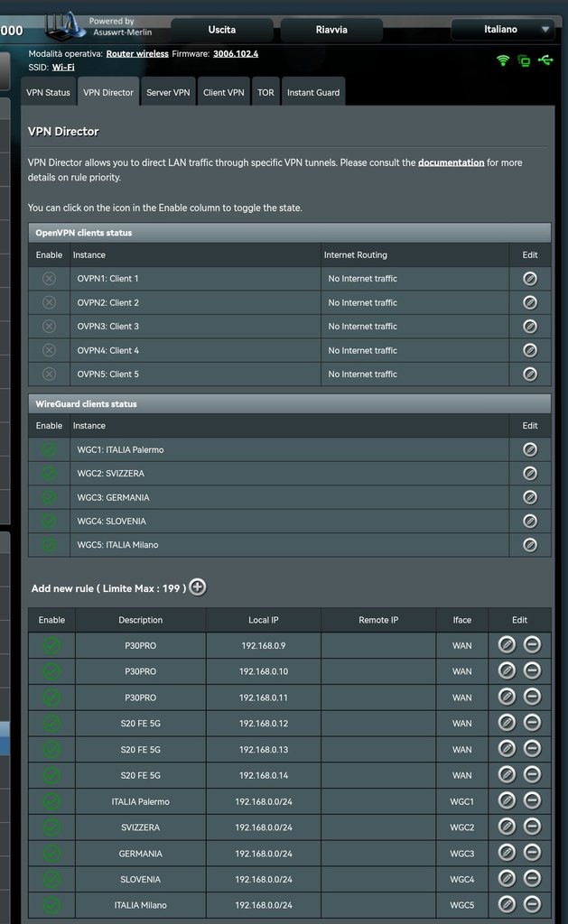Remove the GERMANIA WGC3 rule
Image resolution: width=568 pixels, height=924 pixels.
tap(532, 853)
